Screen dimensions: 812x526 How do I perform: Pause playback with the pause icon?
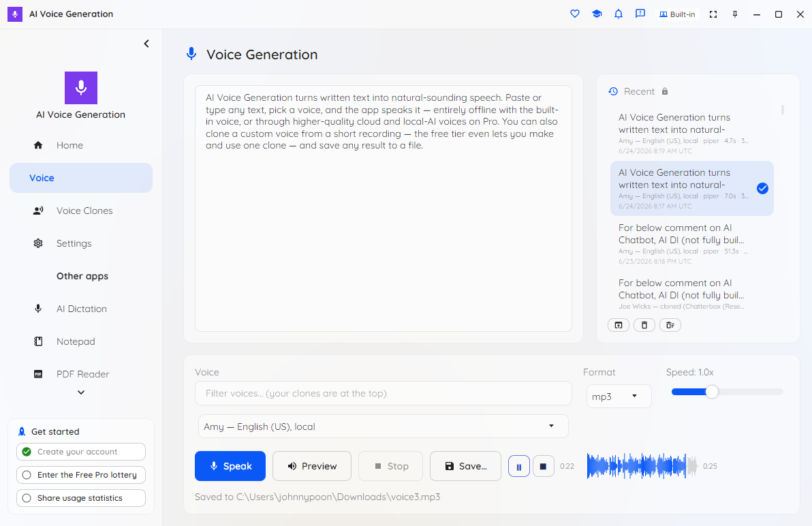coord(519,467)
